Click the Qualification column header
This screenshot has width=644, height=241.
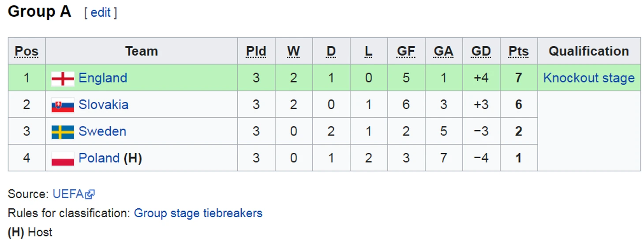(589, 51)
